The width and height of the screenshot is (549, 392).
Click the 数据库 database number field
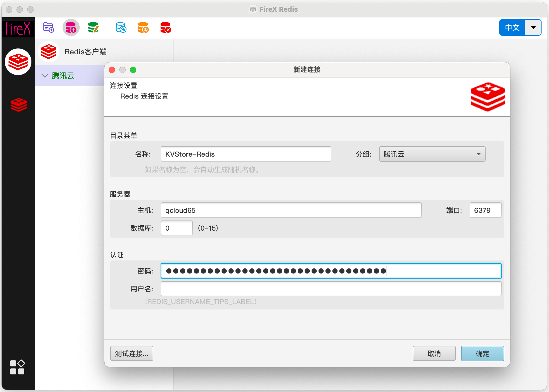pyautogui.click(x=177, y=228)
